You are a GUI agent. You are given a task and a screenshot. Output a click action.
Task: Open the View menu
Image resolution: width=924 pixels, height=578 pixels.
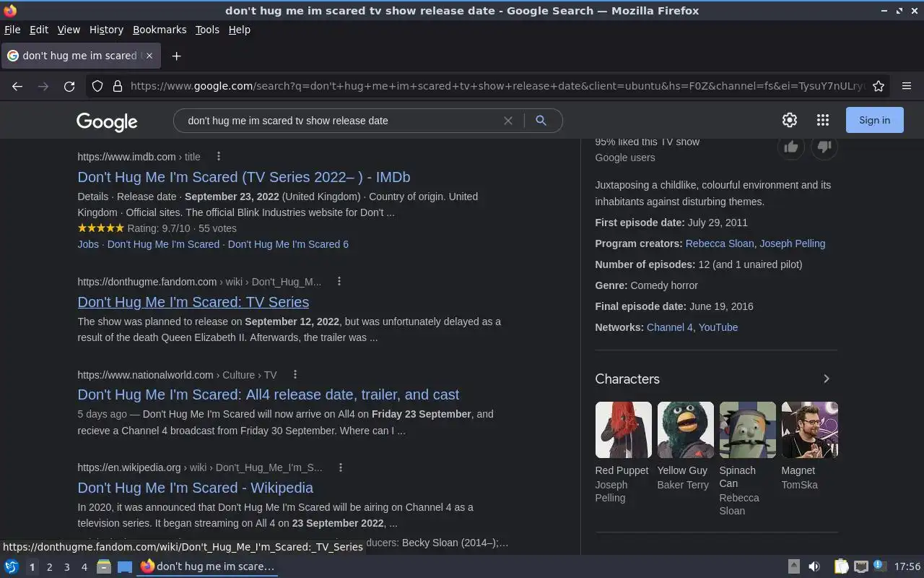click(x=69, y=30)
